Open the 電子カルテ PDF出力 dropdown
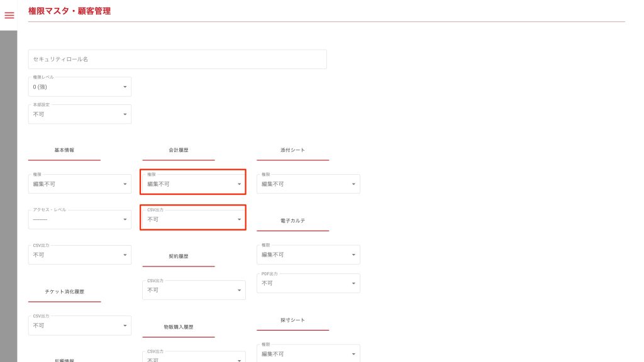Image resolution: width=644 pixels, height=362 pixels. coord(308,283)
